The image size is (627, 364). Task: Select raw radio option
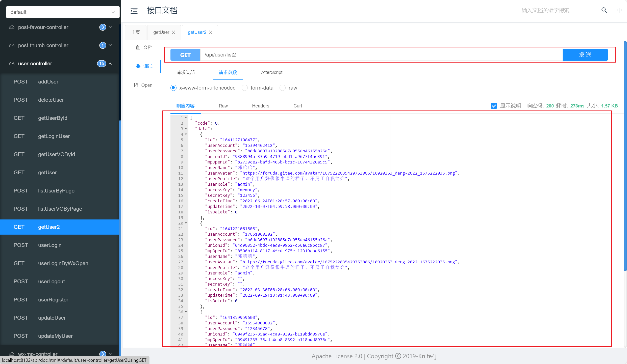click(x=283, y=88)
